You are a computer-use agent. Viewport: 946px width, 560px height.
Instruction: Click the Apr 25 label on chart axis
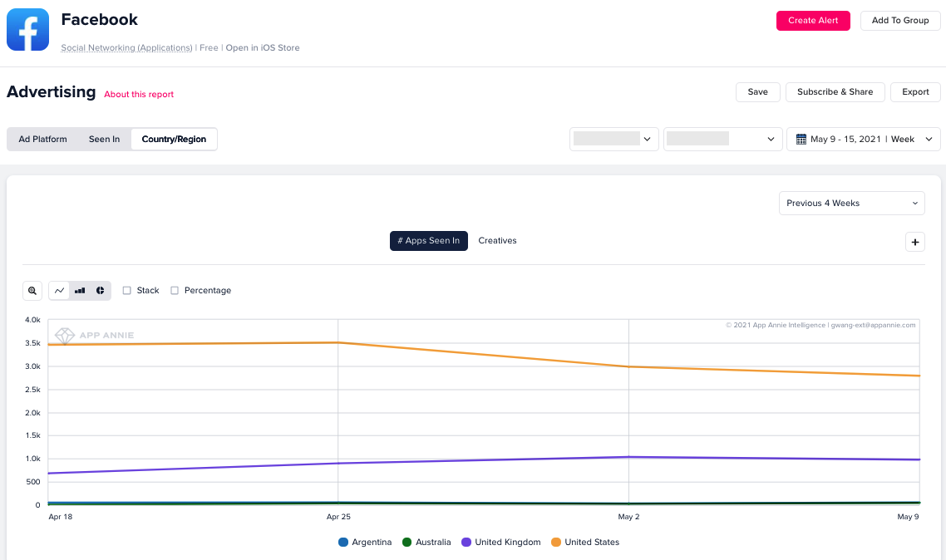click(x=338, y=517)
